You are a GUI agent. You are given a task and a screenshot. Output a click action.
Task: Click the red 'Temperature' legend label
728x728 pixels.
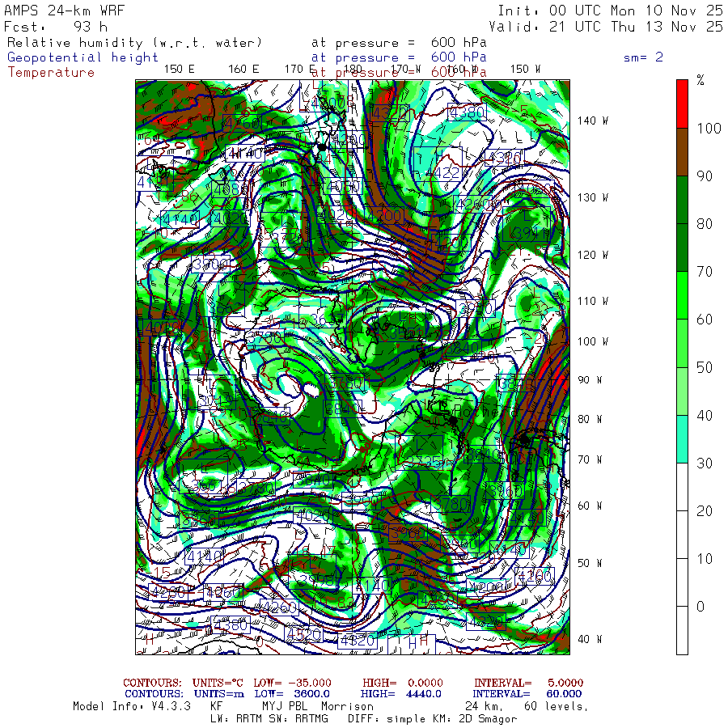51,73
